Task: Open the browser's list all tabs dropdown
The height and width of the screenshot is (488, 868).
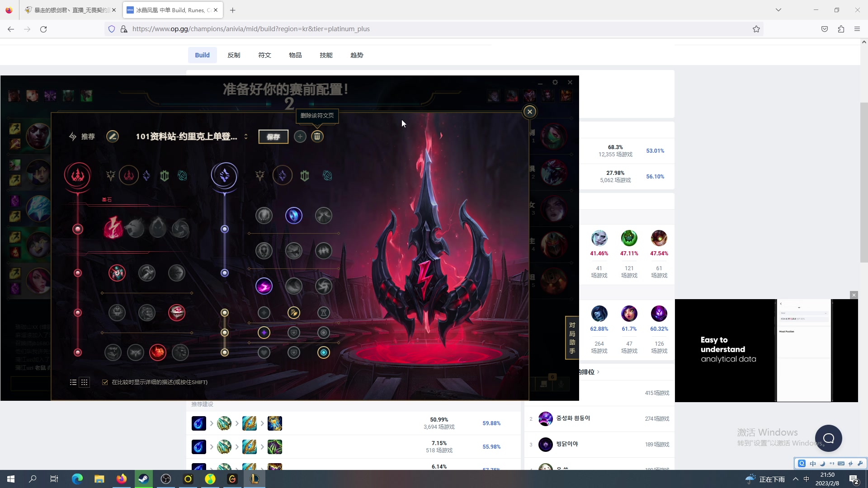Action: [778, 10]
